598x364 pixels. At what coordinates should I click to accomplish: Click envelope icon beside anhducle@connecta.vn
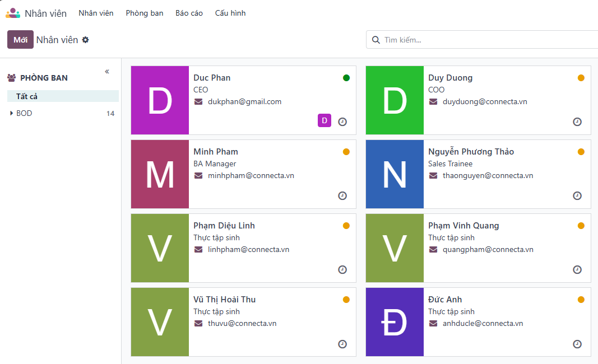(433, 324)
